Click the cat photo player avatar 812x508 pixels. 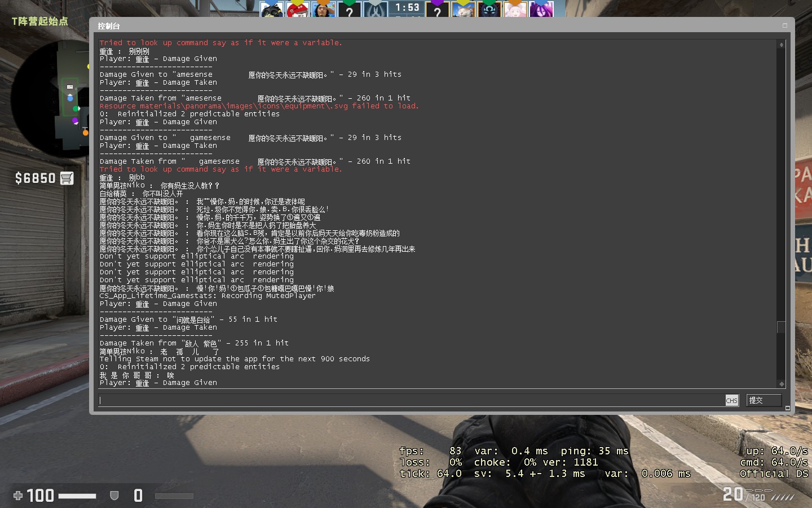coord(464,9)
